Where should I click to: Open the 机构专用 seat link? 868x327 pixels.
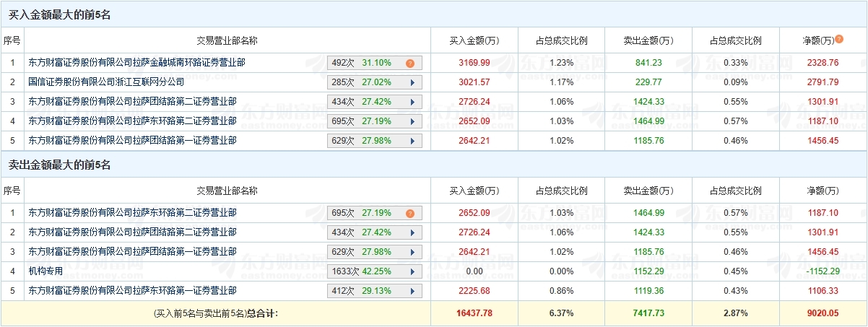tap(45, 272)
